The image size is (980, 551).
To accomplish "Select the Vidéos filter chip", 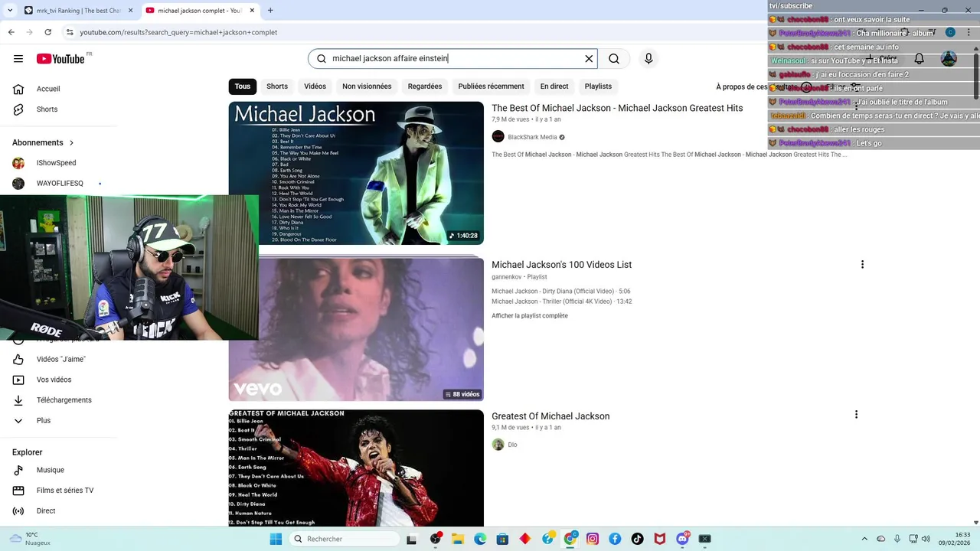I will tap(315, 86).
